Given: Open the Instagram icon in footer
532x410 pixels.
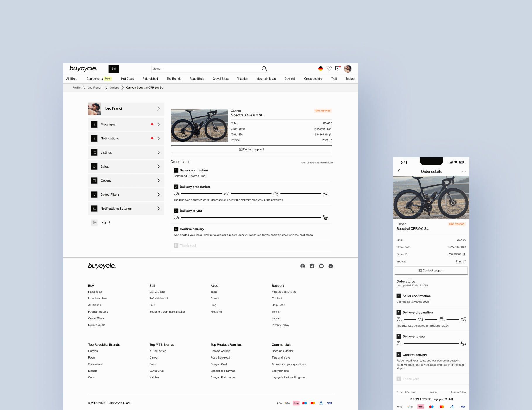Looking at the screenshot, I should coord(303,266).
